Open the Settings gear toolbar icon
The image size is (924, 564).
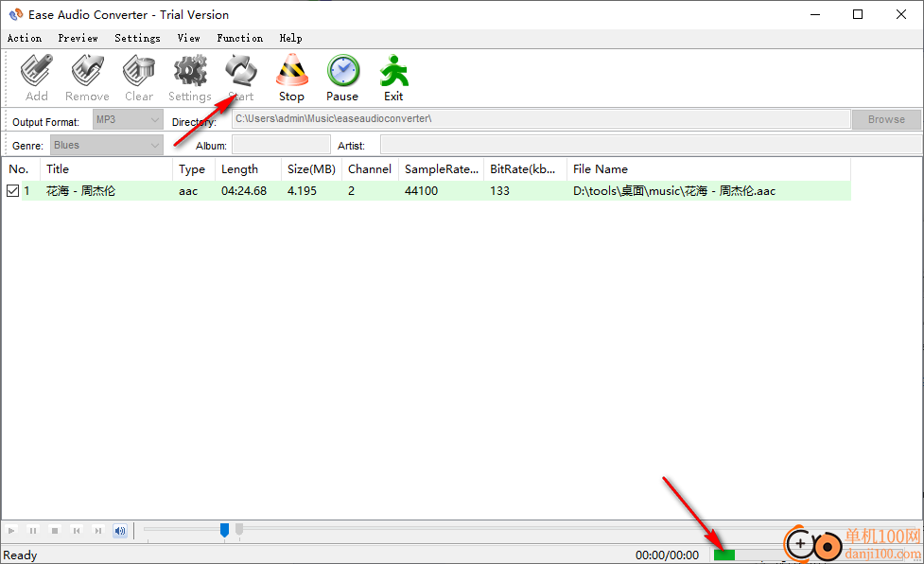(190, 71)
